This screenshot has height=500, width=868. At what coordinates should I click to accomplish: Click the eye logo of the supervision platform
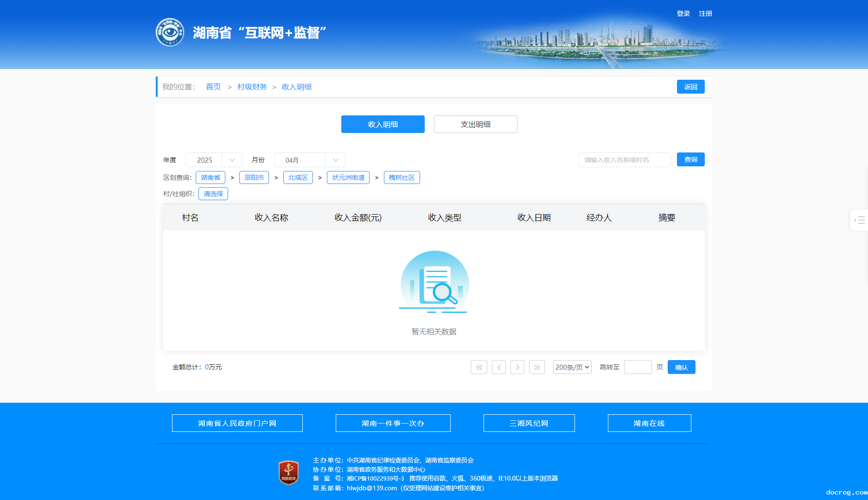pos(170,32)
